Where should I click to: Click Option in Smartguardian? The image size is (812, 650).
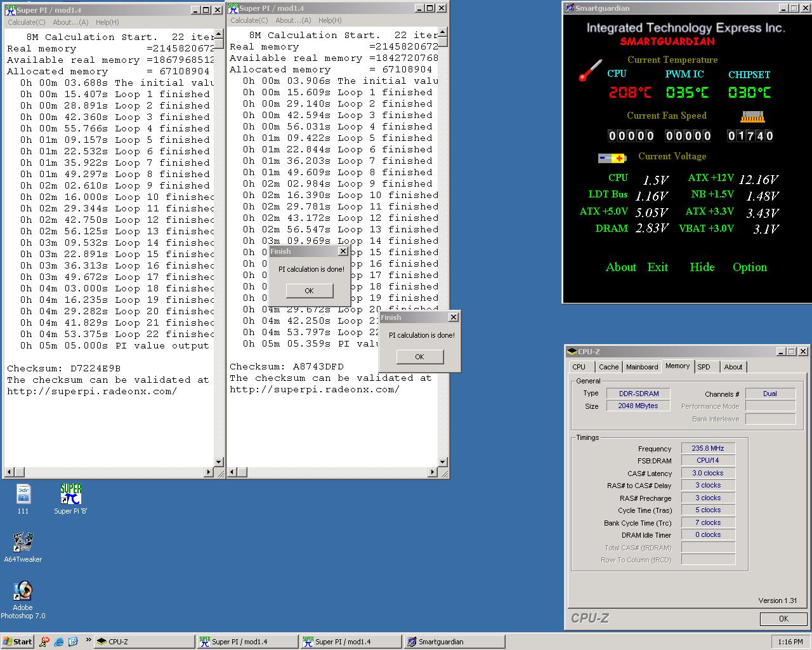point(749,267)
